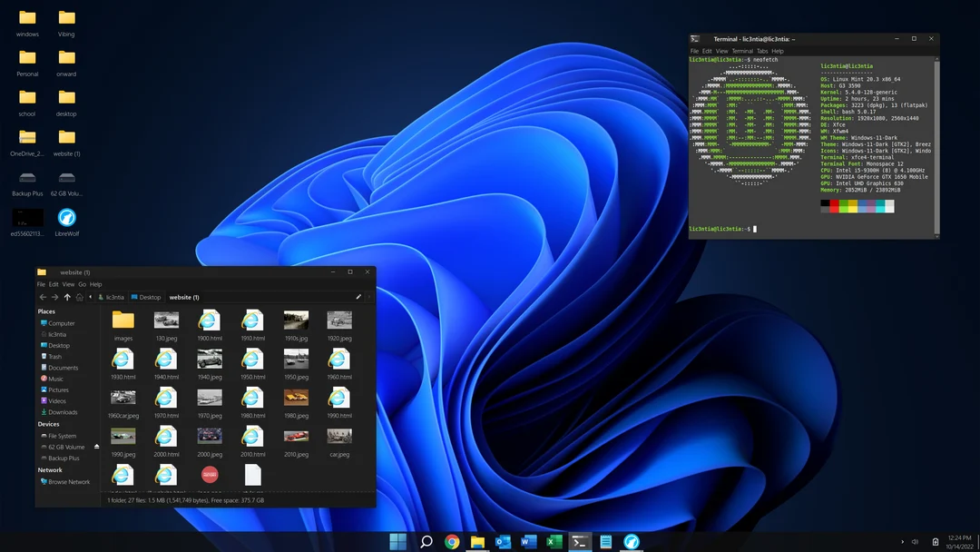This screenshot has width=980, height=552.
Task: Collapse the Network section in the sidebar
Action: coord(48,469)
